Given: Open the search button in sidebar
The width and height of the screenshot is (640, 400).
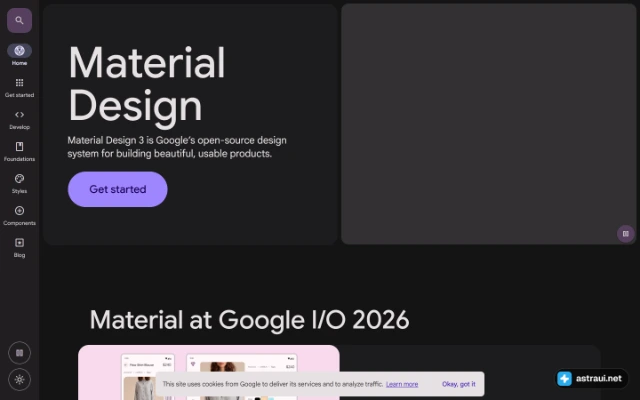Looking at the screenshot, I should (19, 20).
